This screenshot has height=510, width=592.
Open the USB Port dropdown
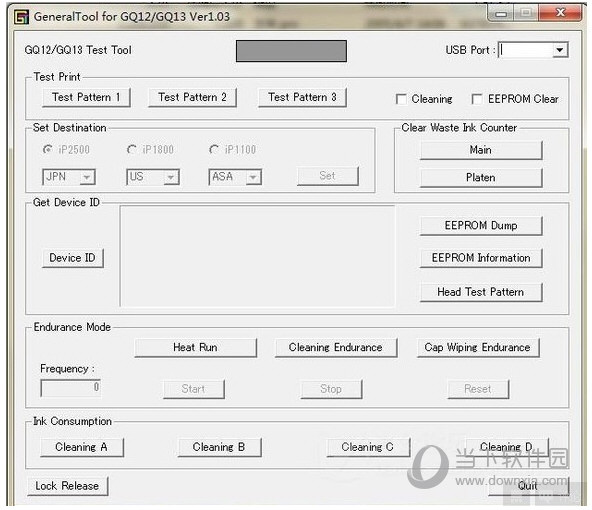560,50
